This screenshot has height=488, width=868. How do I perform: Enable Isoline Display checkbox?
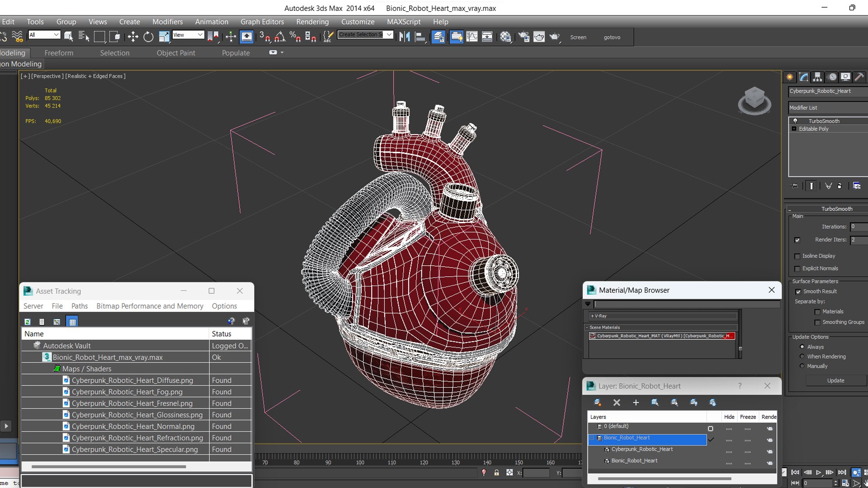pyautogui.click(x=797, y=256)
